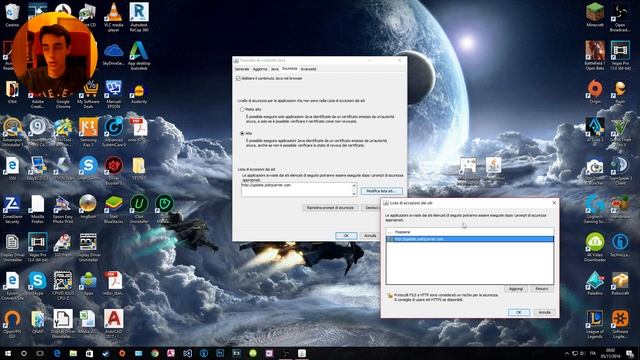Click OK in Java control panel
The image size is (640, 360).
point(346,236)
